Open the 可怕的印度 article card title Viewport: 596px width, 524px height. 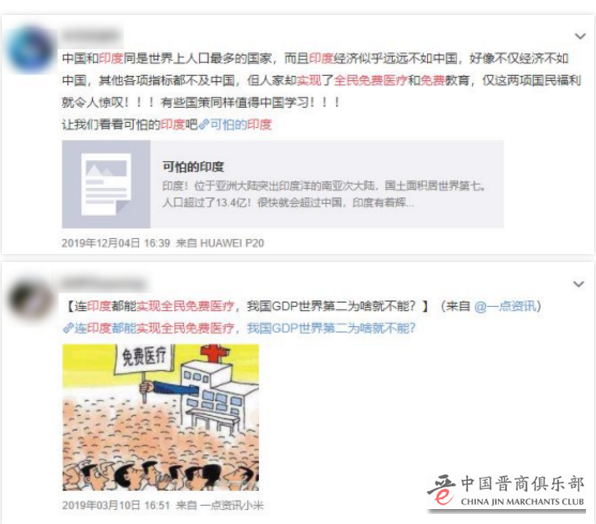tap(193, 167)
